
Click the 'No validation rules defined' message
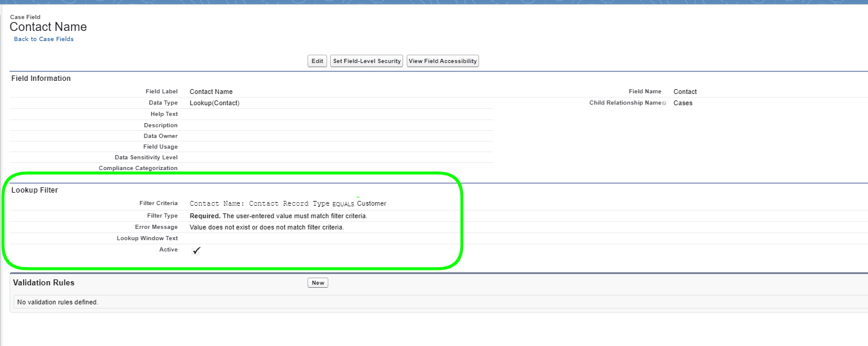tap(58, 302)
